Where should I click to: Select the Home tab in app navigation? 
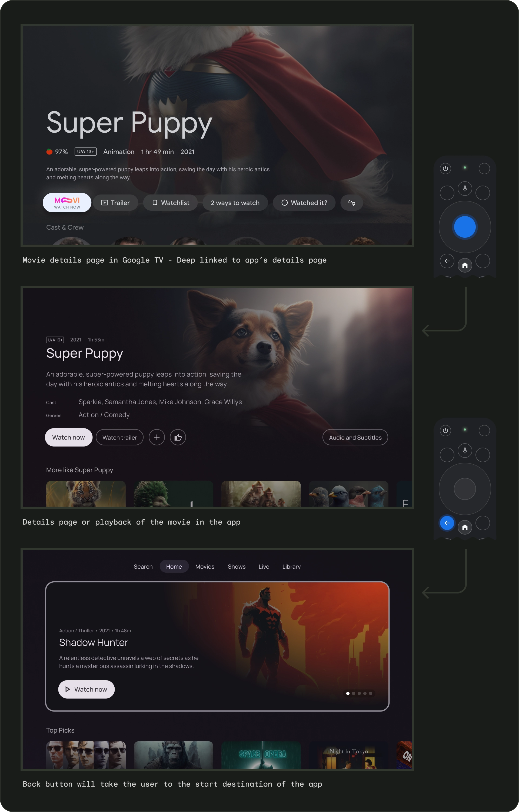(174, 566)
